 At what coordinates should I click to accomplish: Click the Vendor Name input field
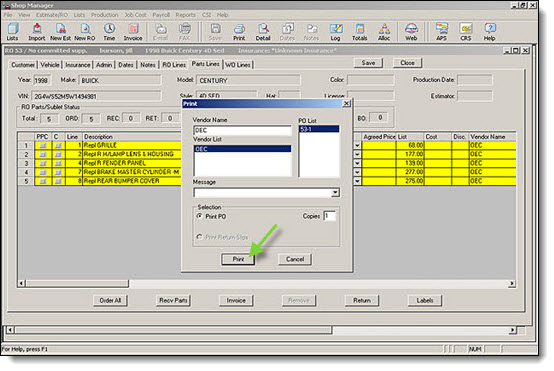[x=242, y=130]
